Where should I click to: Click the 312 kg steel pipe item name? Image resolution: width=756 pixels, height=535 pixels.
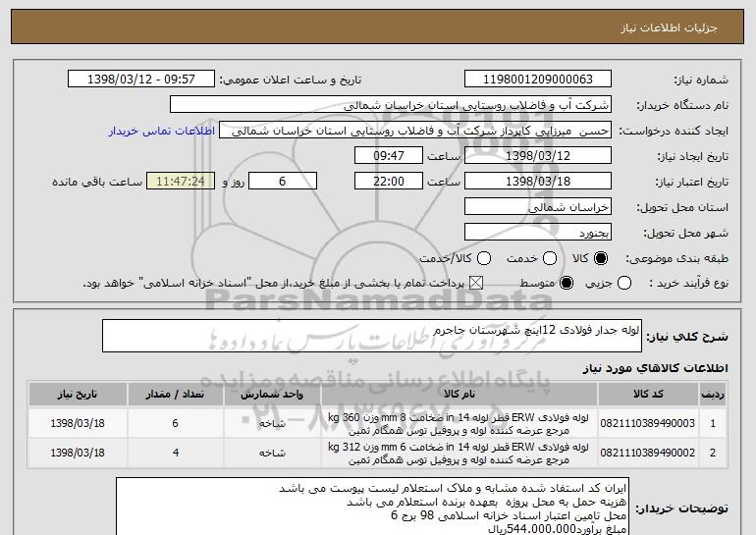[x=459, y=454]
